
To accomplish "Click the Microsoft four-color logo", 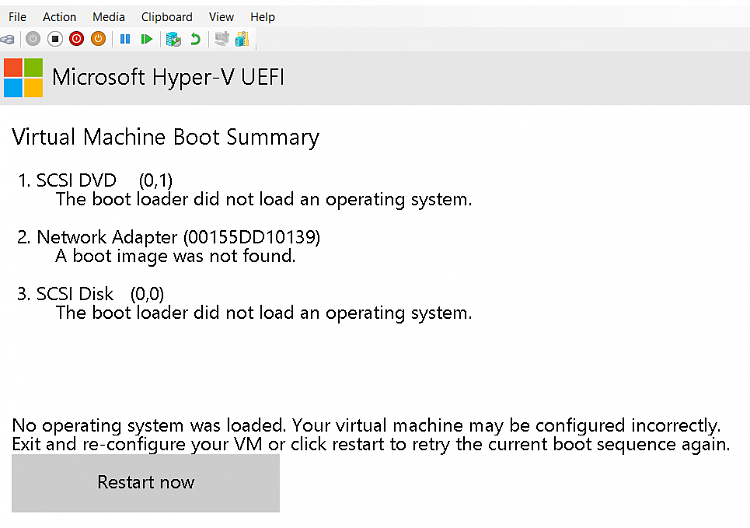I will pos(23,77).
